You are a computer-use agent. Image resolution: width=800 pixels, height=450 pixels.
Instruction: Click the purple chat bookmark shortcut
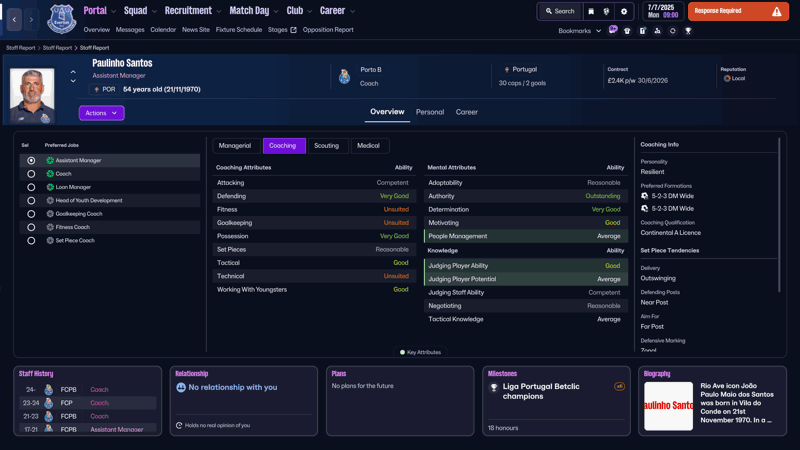coord(613,30)
